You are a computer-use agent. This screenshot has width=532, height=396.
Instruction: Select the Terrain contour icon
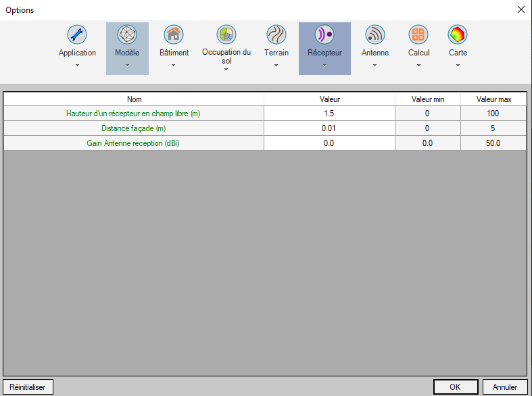click(276, 34)
